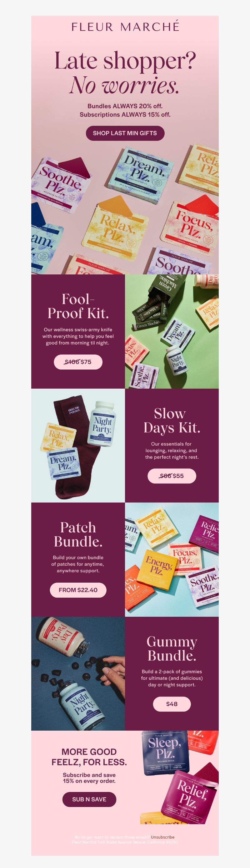Viewport: 250px width, 868px height.
Task: Open the Patch Bundle product photo
Action: pyautogui.click(x=172, y=559)
